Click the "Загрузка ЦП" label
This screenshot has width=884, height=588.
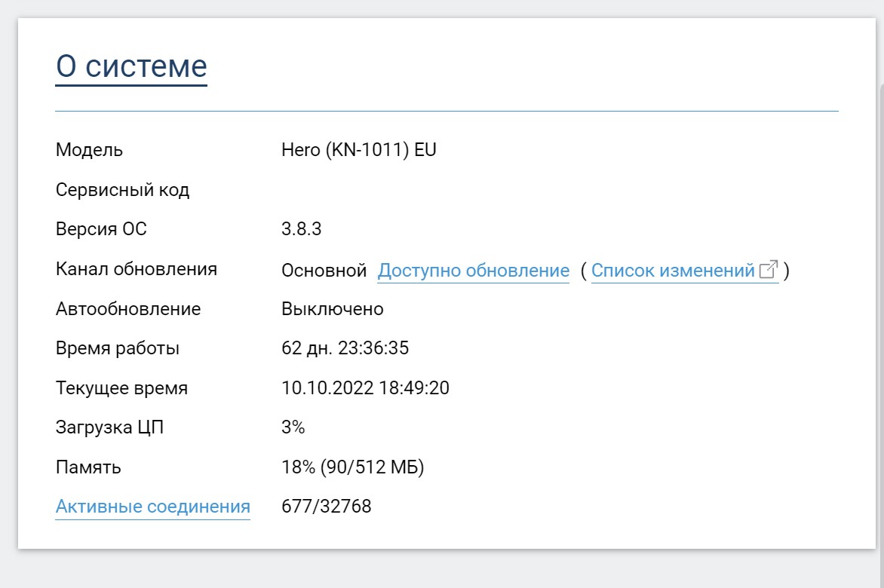109,427
